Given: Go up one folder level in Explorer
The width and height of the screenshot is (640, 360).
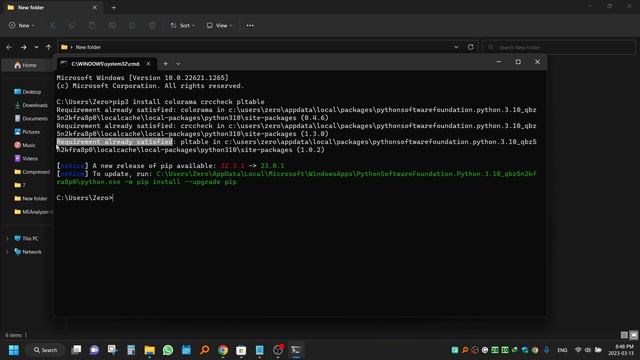Looking at the screenshot, I should click(49, 47).
